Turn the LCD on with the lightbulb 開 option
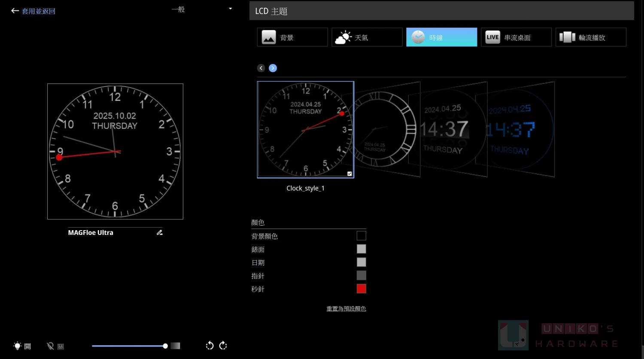The width and height of the screenshot is (644, 359). coord(22,346)
